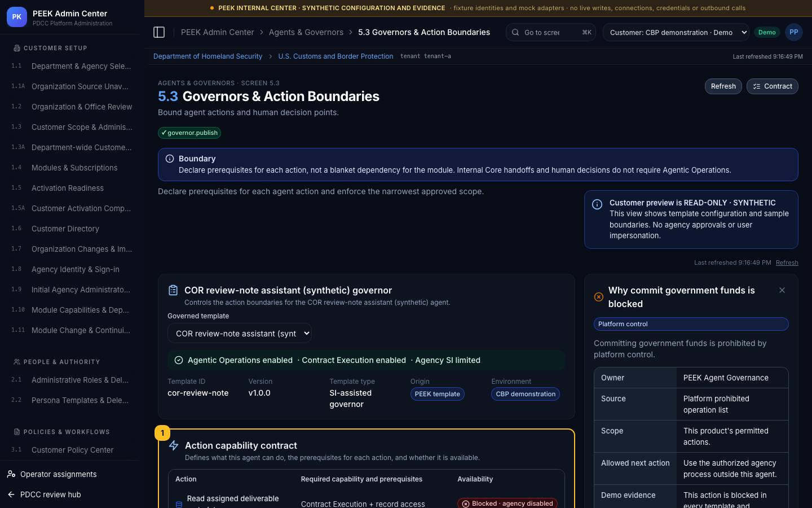Click the CBP demonstration environment badge

click(x=526, y=394)
